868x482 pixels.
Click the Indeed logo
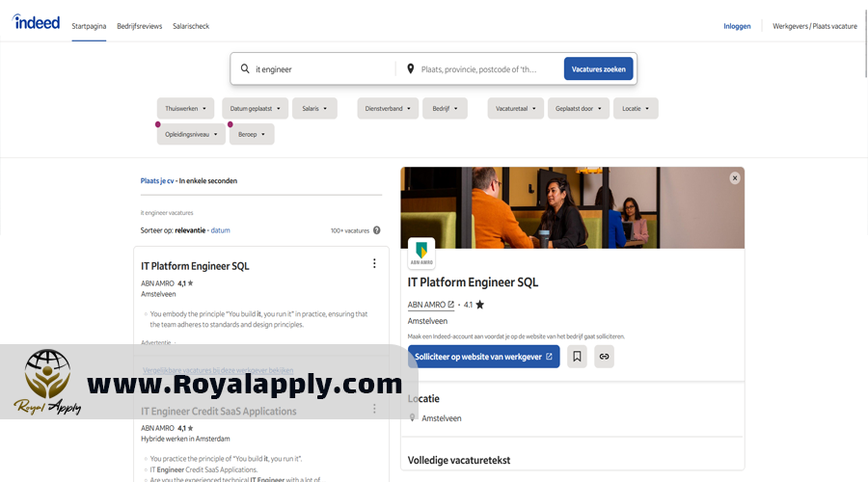tap(36, 22)
